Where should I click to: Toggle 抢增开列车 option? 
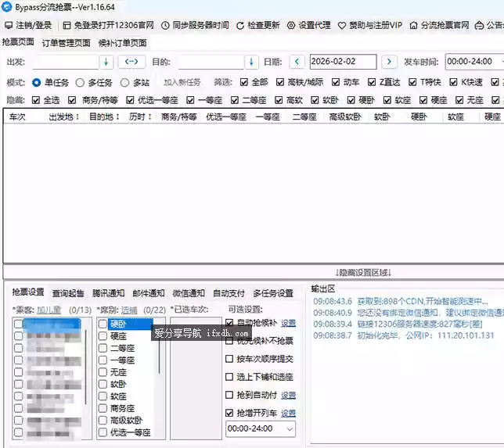229,413
